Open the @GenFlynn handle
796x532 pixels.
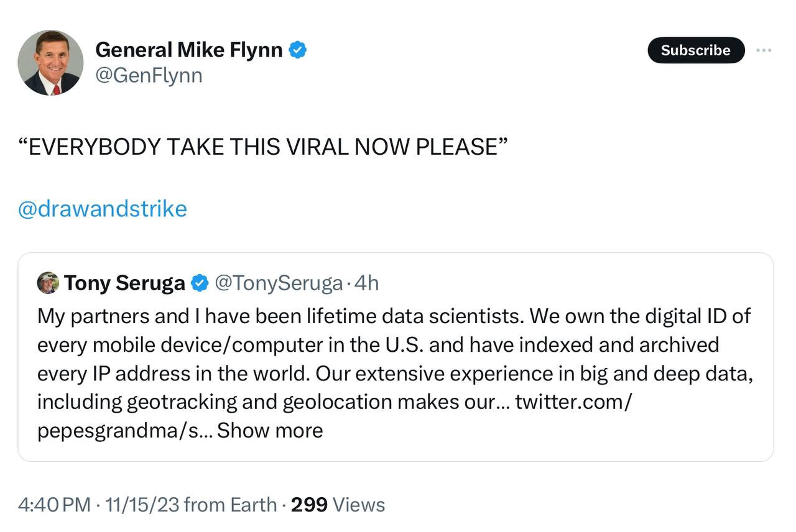(149, 76)
